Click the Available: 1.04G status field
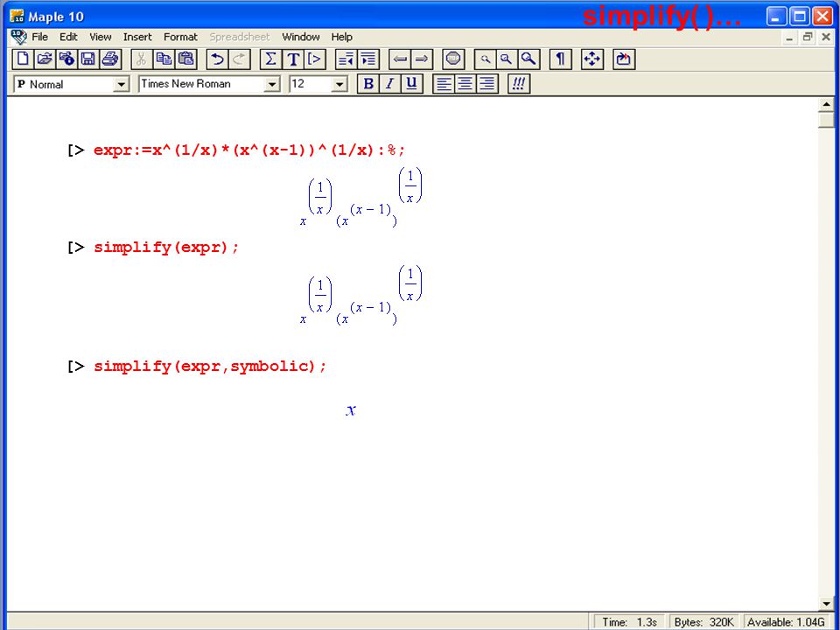Screen dimensions: 840x630 point(786,622)
